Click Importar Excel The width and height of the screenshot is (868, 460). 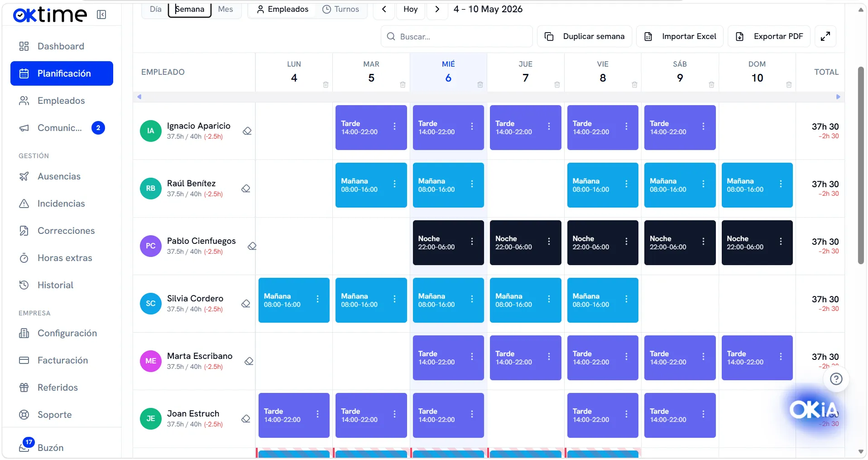(680, 36)
